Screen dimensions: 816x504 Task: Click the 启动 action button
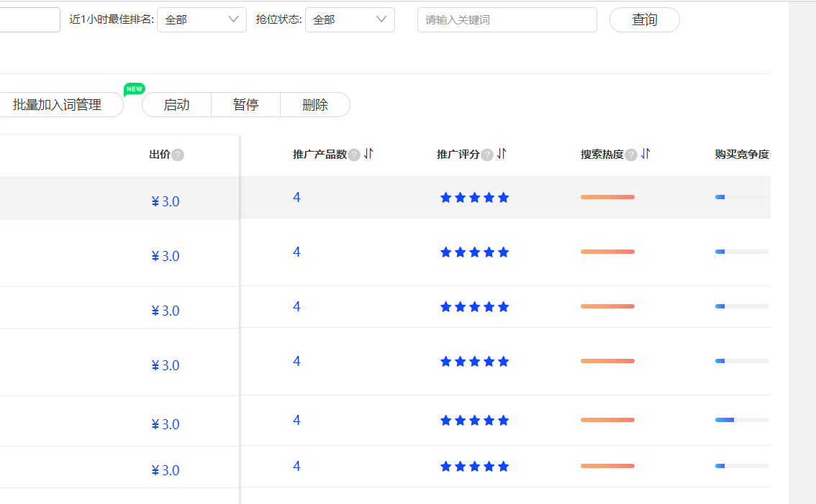point(176,105)
